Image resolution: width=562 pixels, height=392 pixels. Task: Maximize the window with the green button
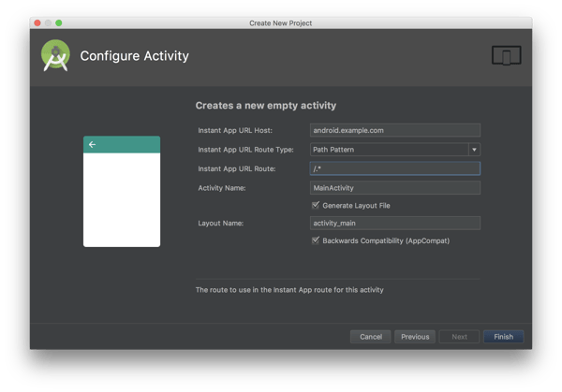tap(58, 22)
